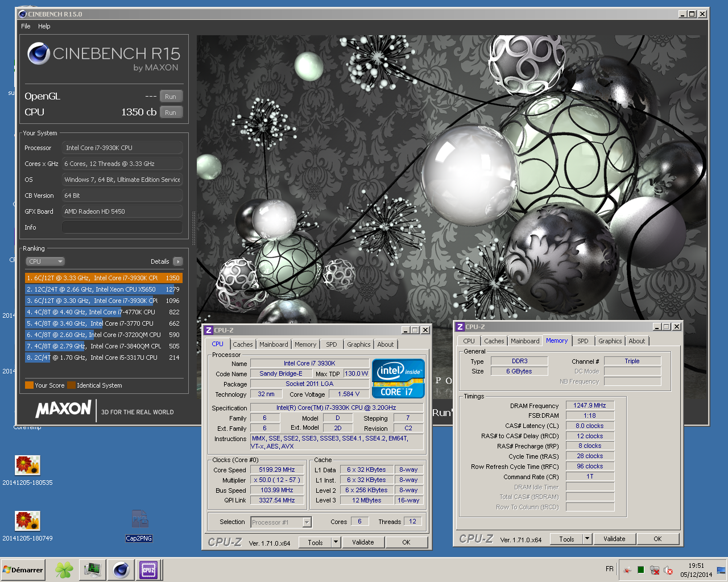This screenshot has height=582, width=728.
Task: Click Tools button in right CPU-Z
Action: 566,539
